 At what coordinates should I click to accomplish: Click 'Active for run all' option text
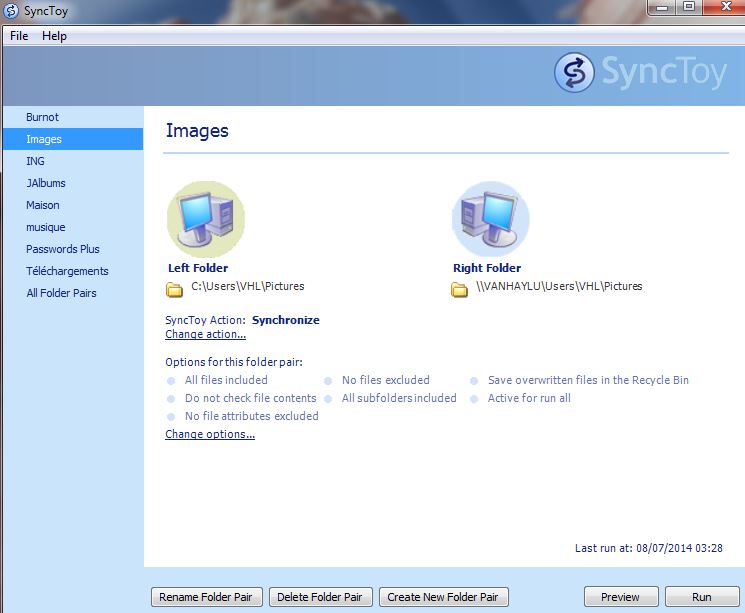click(x=529, y=398)
